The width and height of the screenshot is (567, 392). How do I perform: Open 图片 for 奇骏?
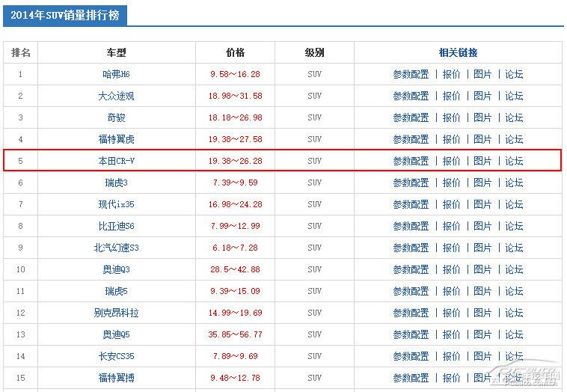click(x=482, y=117)
